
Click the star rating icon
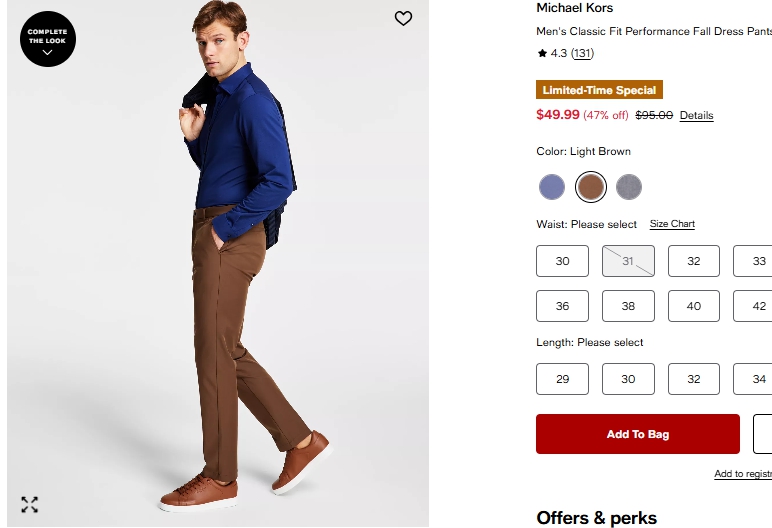(542, 54)
